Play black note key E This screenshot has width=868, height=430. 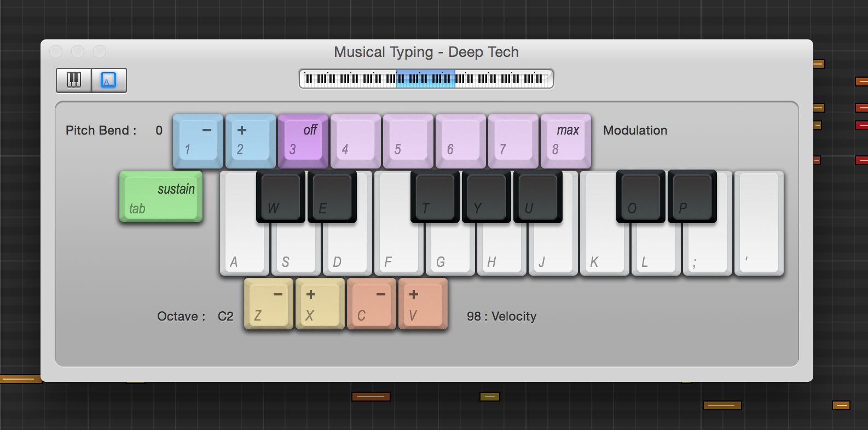332,196
